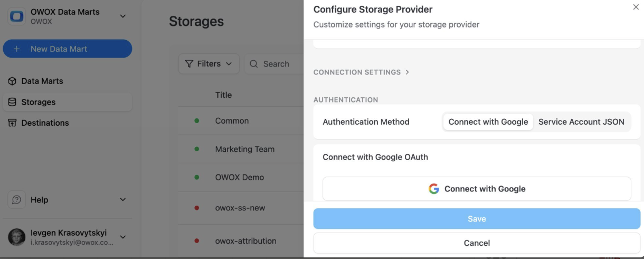
Task: Click the Storages database icon
Action: tap(13, 102)
